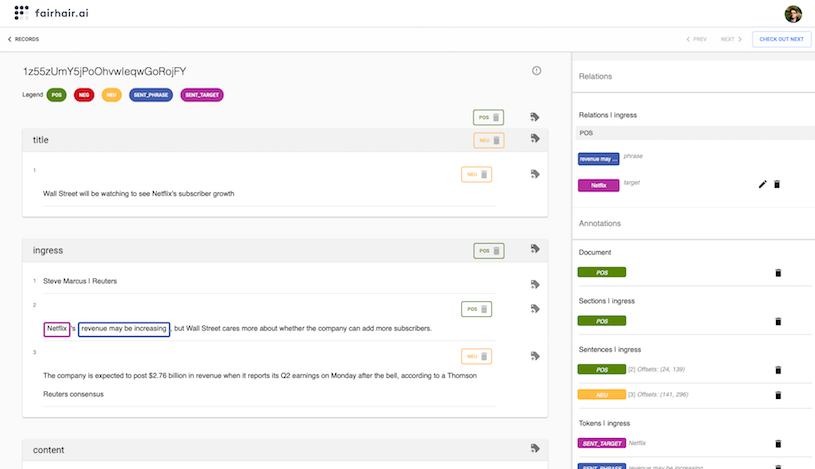This screenshot has width=815, height=469.
Task: Select the NEG legend tag
Action: pyautogui.click(x=84, y=95)
